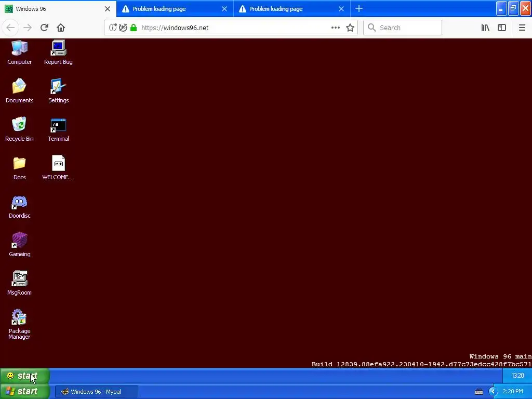Open the page actions three-dot menu
532x399 pixels.
pos(335,28)
